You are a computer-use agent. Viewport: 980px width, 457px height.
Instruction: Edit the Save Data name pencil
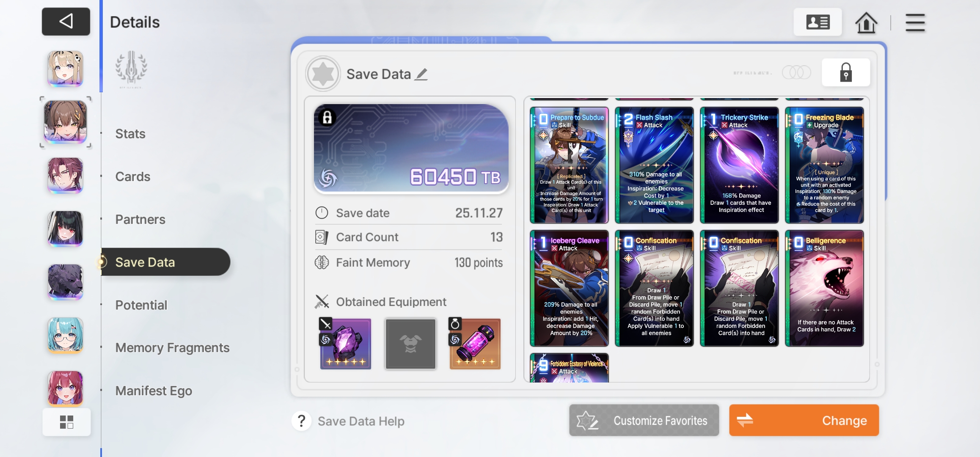(x=421, y=74)
